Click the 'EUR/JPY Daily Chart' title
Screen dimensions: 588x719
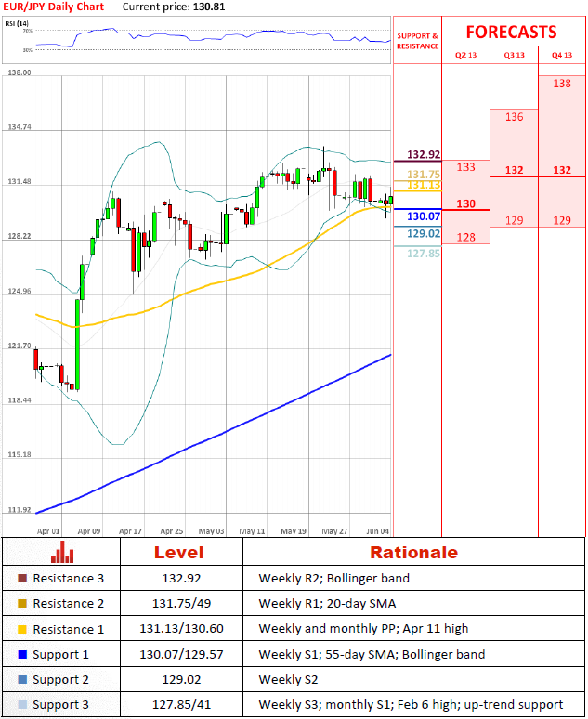[x=54, y=7]
